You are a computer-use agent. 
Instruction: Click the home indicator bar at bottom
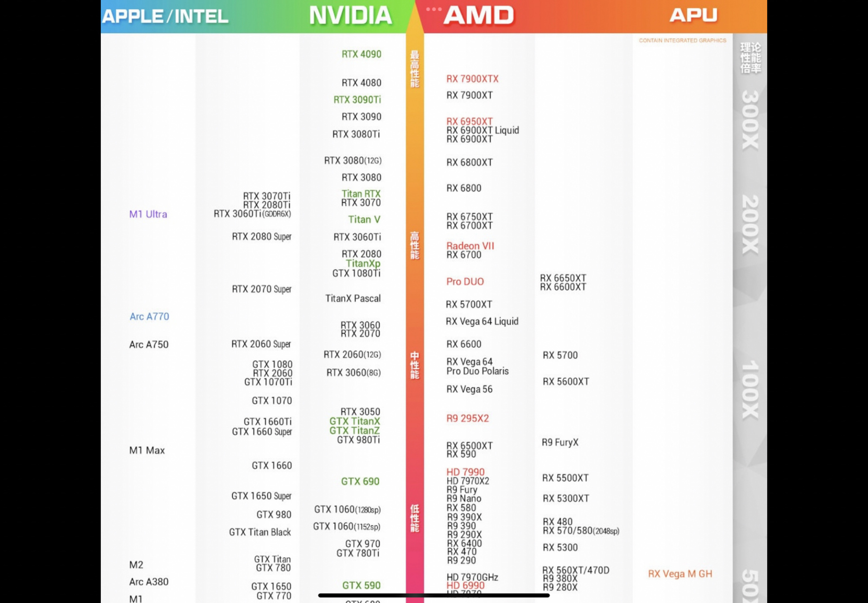434,595
